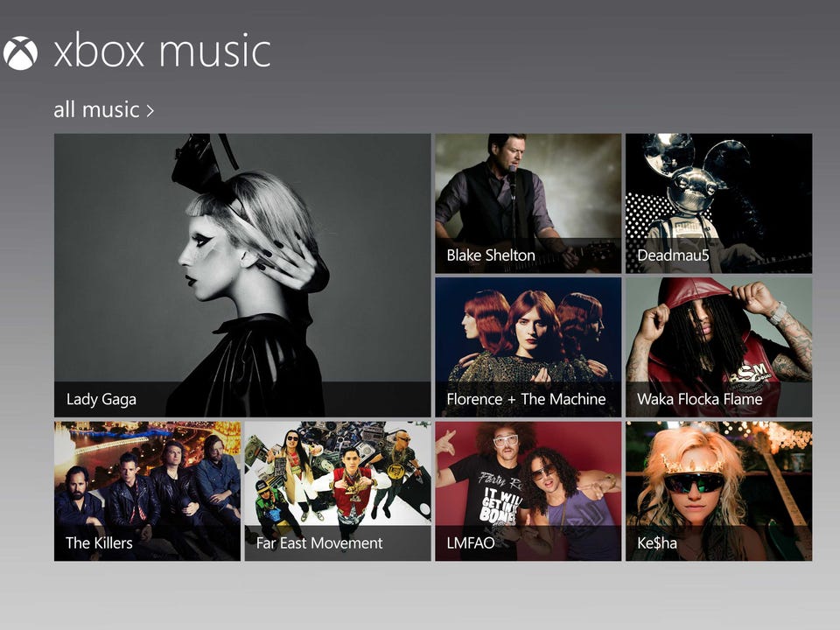Open the Waka Flocka Flame tile
Viewport: 840px width, 630px height.
719,347
